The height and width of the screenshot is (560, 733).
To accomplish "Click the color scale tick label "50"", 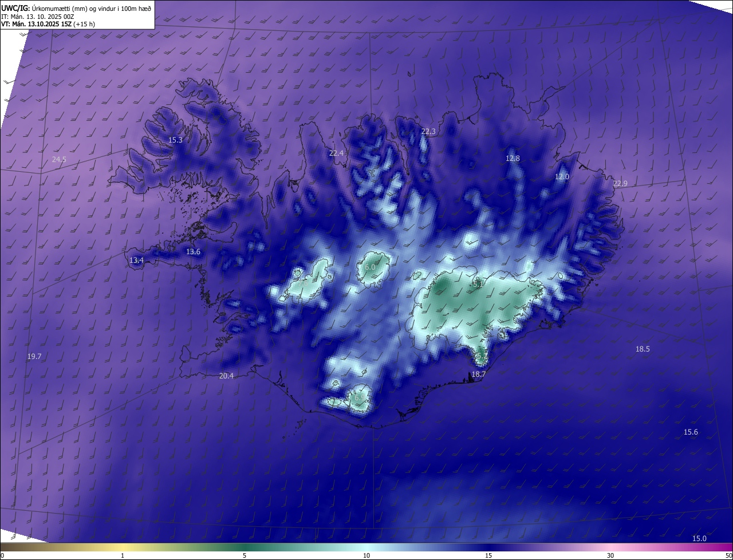I will [728, 556].
